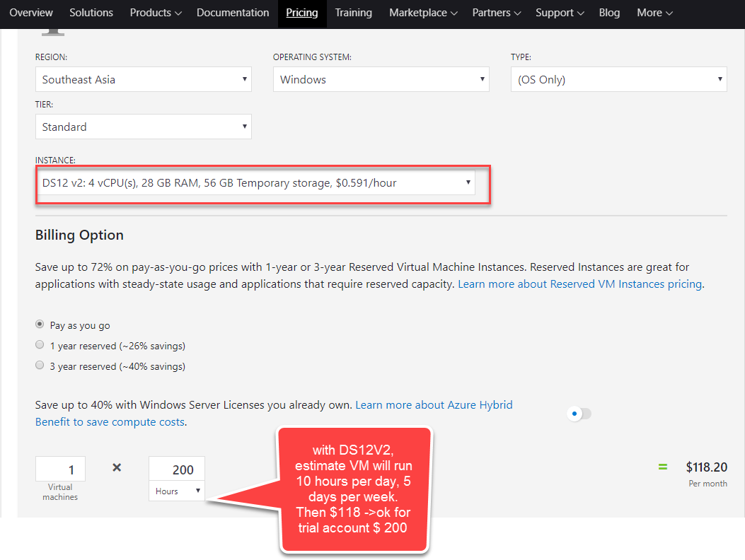The width and height of the screenshot is (745, 560).
Task: Open the Solutions nav item
Action: [x=91, y=13]
